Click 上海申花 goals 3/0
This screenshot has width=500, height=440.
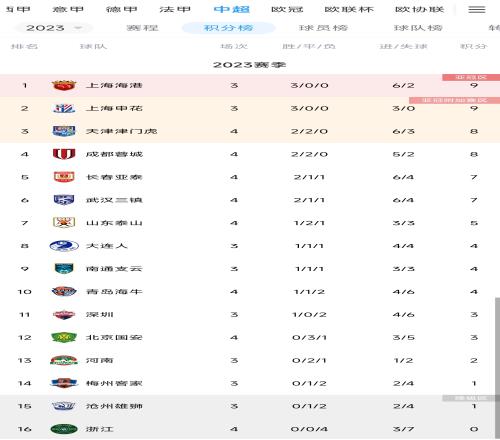click(403, 108)
